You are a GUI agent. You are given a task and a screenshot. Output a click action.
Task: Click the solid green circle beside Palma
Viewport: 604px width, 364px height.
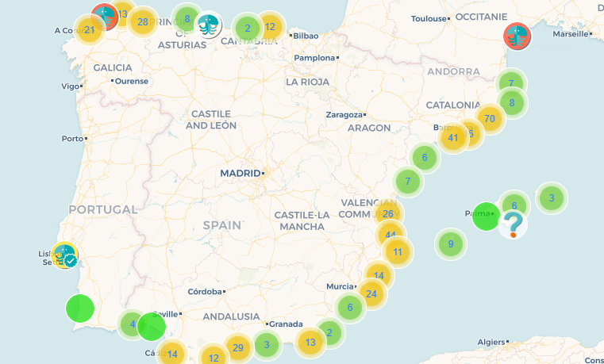coord(486,216)
